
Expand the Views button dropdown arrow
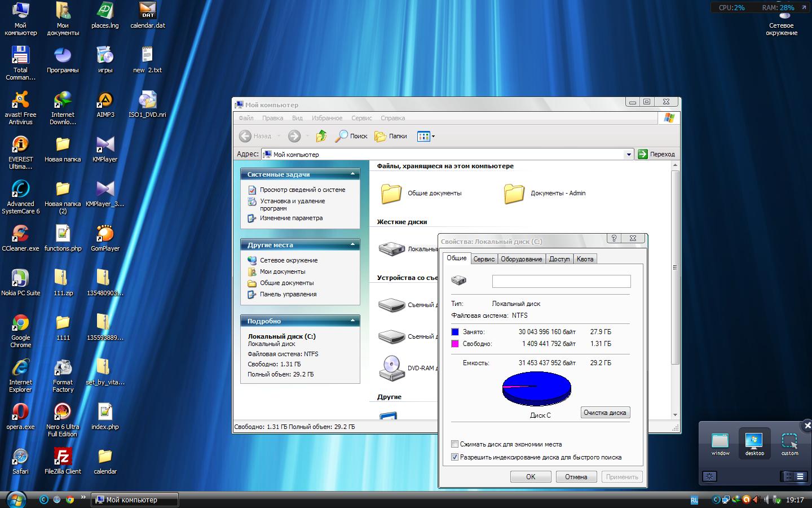[x=433, y=136]
